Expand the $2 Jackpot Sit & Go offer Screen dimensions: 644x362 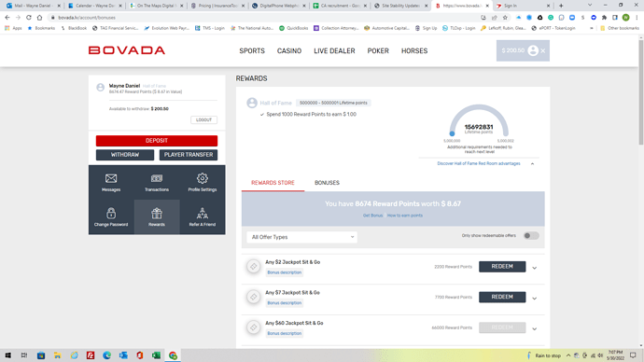point(535,268)
